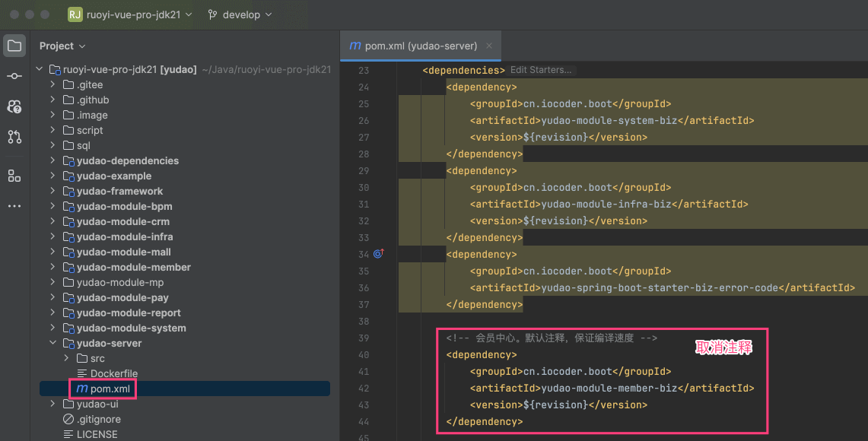Open the Commit tool window icon

14,76
